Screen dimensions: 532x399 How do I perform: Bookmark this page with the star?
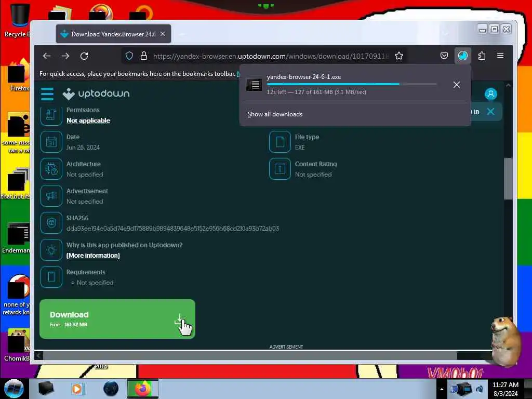(399, 56)
